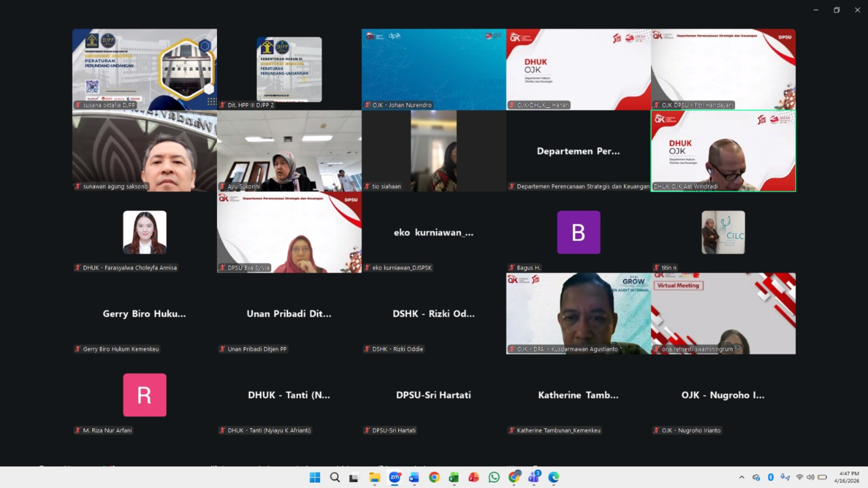Open Microsoft Teams taskbar icon
This screenshot has width=868, height=488.
[x=534, y=477]
